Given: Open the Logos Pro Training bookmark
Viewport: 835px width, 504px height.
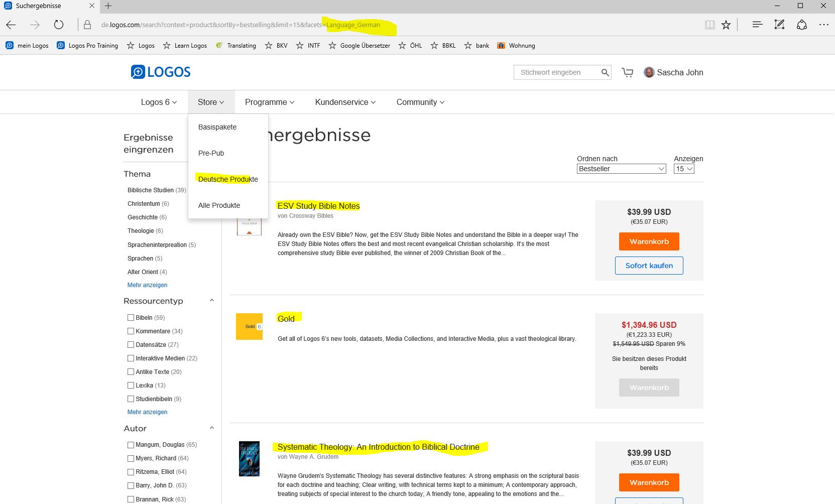Looking at the screenshot, I should click(87, 45).
